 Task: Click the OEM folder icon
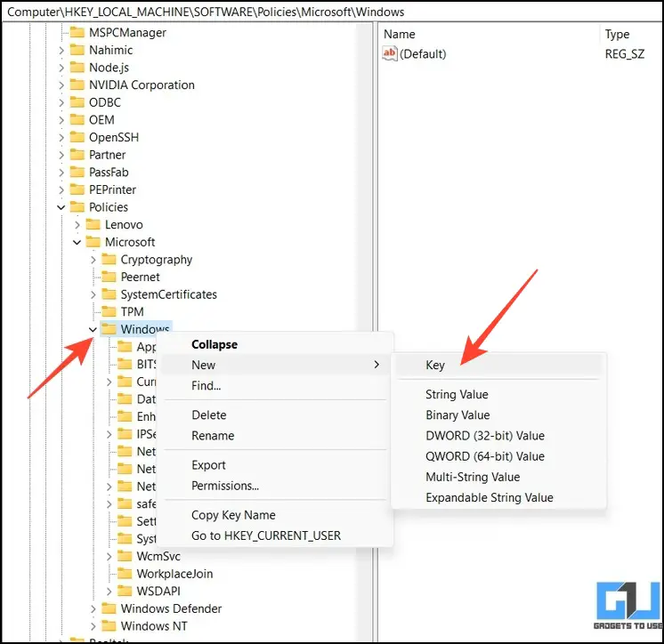click(x=77, y=120)
